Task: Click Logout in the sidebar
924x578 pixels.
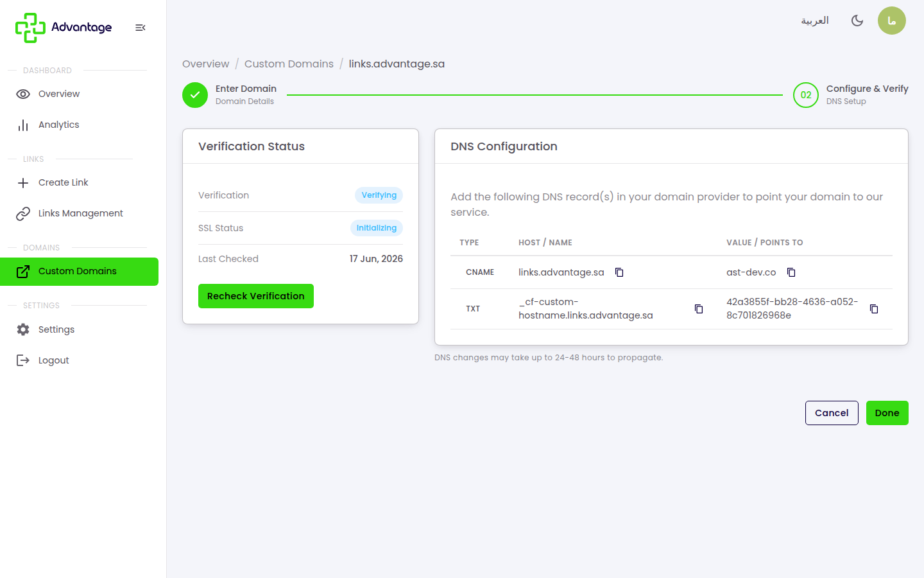Action: 80,360
